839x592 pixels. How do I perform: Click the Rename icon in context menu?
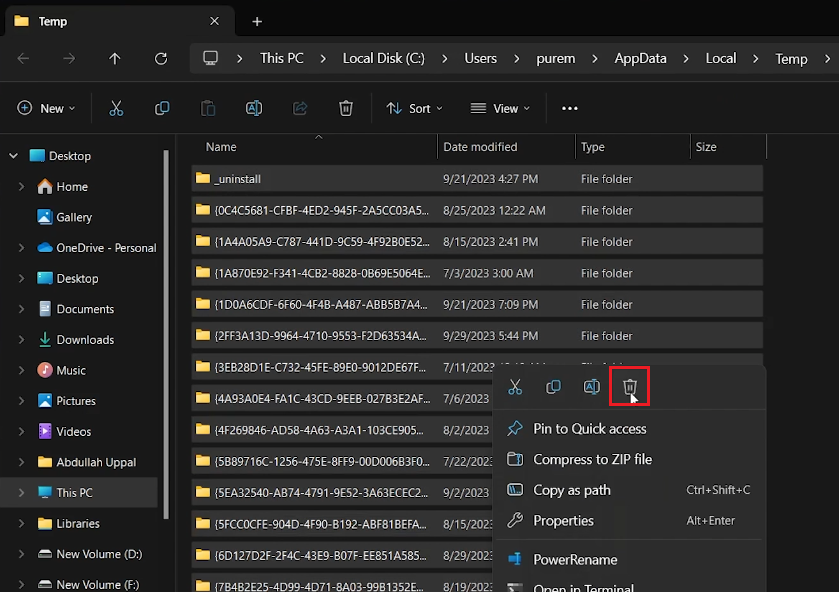click(591, 387)
